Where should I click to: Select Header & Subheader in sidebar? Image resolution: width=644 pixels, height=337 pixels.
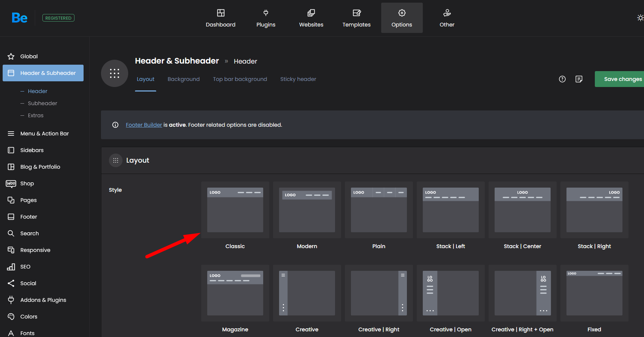point(43,73)
